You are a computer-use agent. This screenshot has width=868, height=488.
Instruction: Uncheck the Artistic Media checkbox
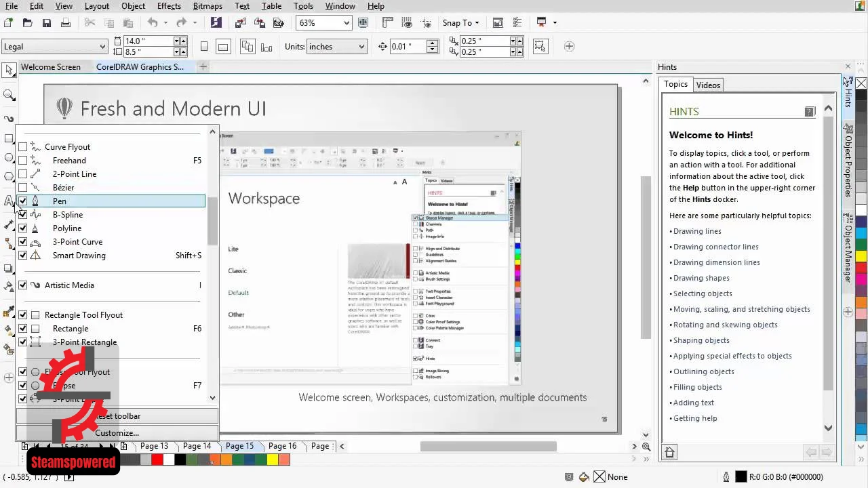pos(22,285)
